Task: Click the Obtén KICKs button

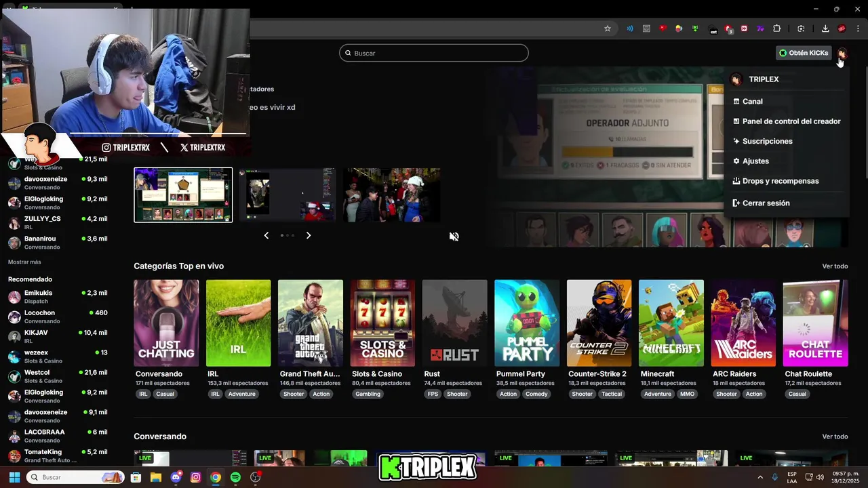Action: click(804, 53)
